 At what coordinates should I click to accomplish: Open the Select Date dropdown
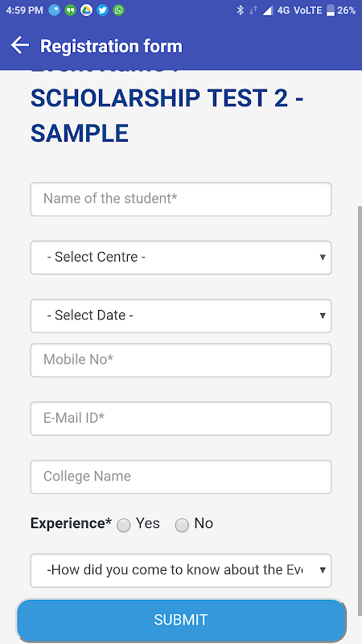[x=181, y=316]
